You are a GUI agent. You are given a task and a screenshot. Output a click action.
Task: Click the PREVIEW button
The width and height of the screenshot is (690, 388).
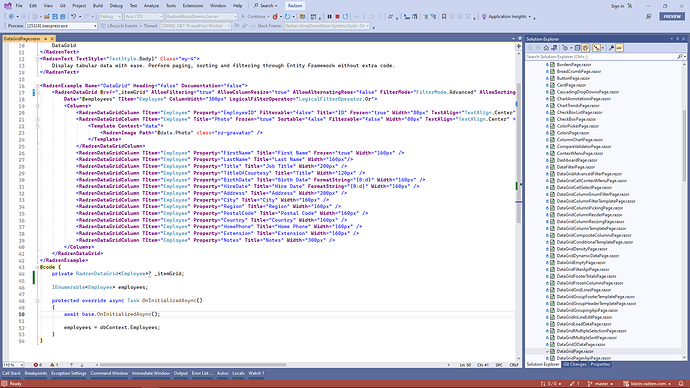[672, 16]
